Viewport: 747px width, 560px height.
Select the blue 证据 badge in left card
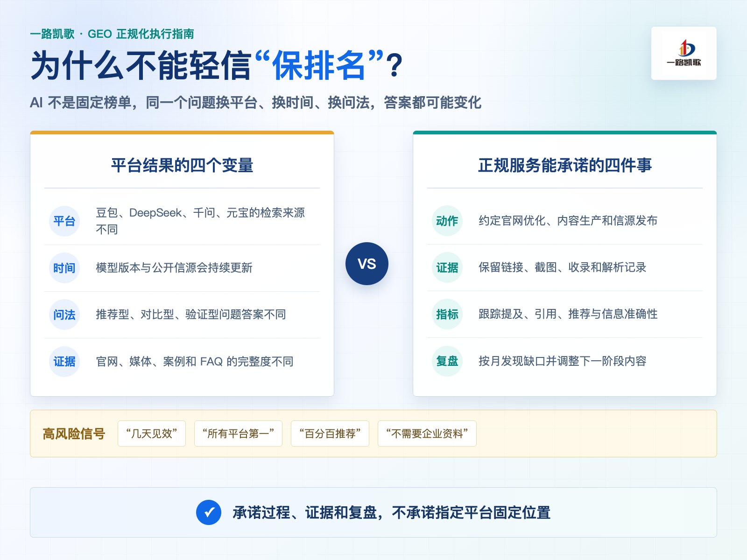pyautogui.click(x=64, y=362)
